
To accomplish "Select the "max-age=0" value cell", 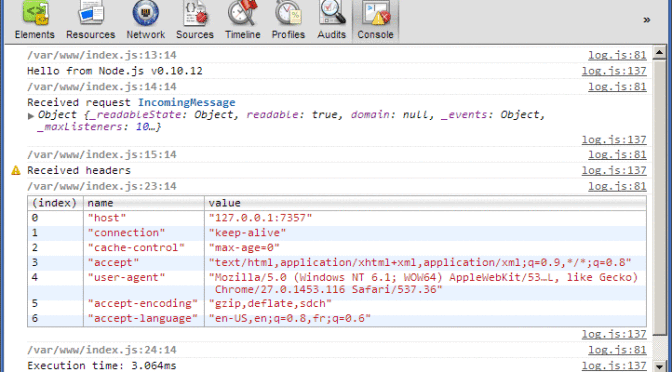I will point(425,248).
